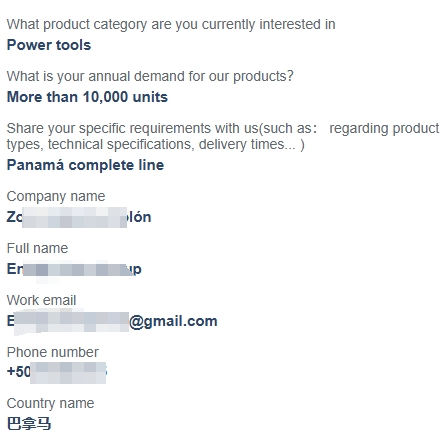Select the 巴拿马 country value
444x448 pixels.
tap(29, 424)
